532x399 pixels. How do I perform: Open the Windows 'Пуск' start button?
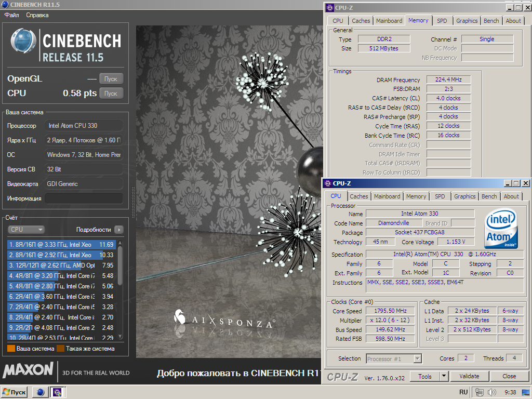14,392
